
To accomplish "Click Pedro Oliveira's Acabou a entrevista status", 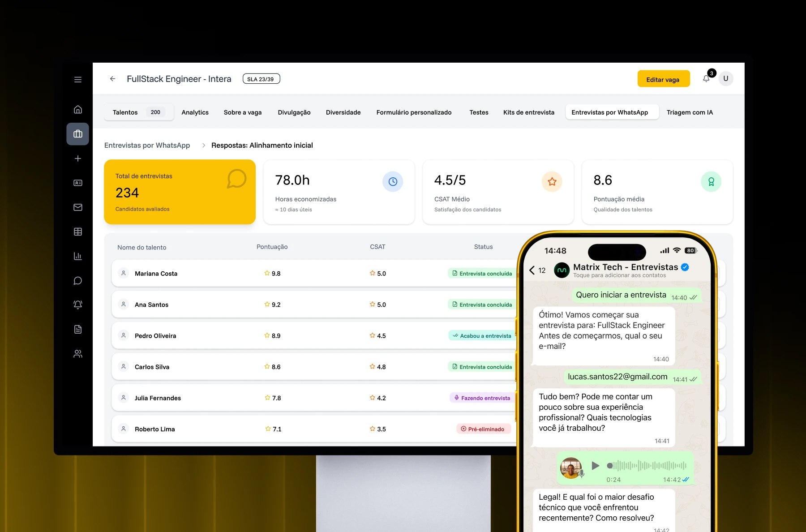I will coord(482,335).
